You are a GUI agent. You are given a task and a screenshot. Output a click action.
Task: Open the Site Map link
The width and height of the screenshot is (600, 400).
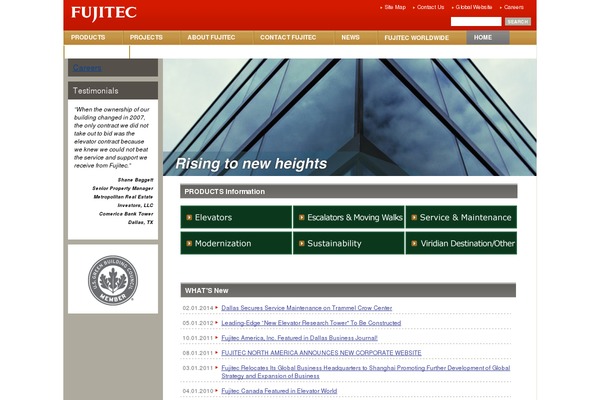pos(395,7)
